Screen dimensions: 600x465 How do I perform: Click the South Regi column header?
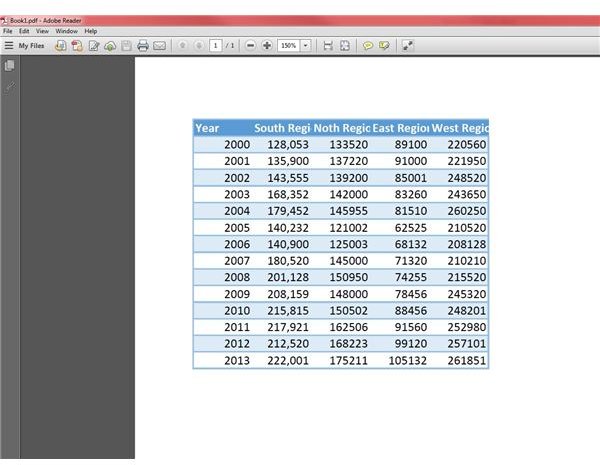coord(282,128)
